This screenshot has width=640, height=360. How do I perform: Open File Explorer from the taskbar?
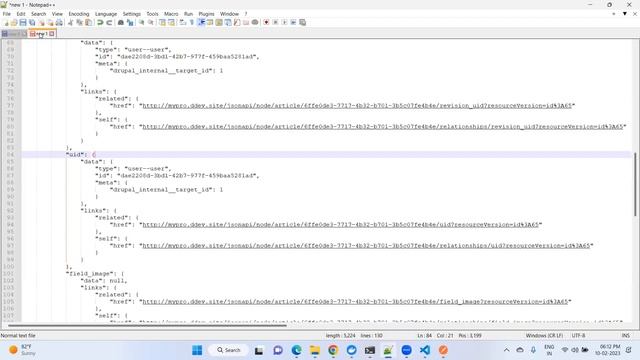(315, 350)
